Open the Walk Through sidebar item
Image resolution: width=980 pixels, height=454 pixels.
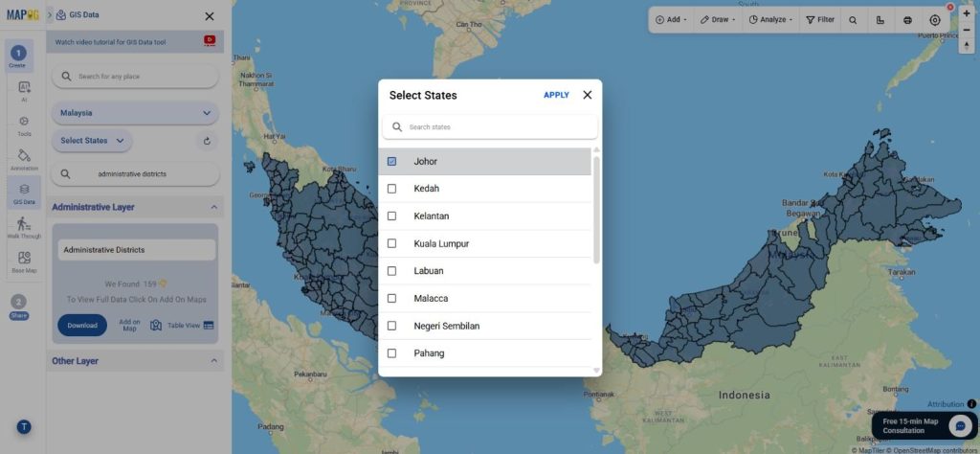24,228
